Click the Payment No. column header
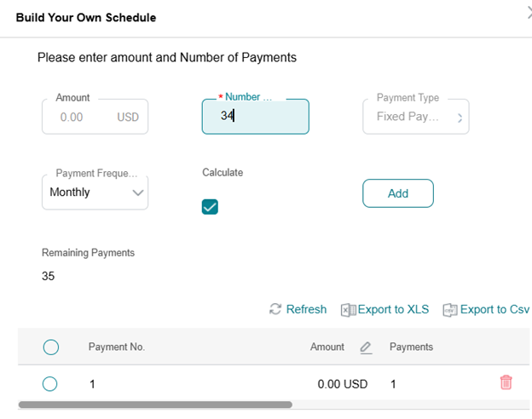The image size is (532, 419). [117, 347]
